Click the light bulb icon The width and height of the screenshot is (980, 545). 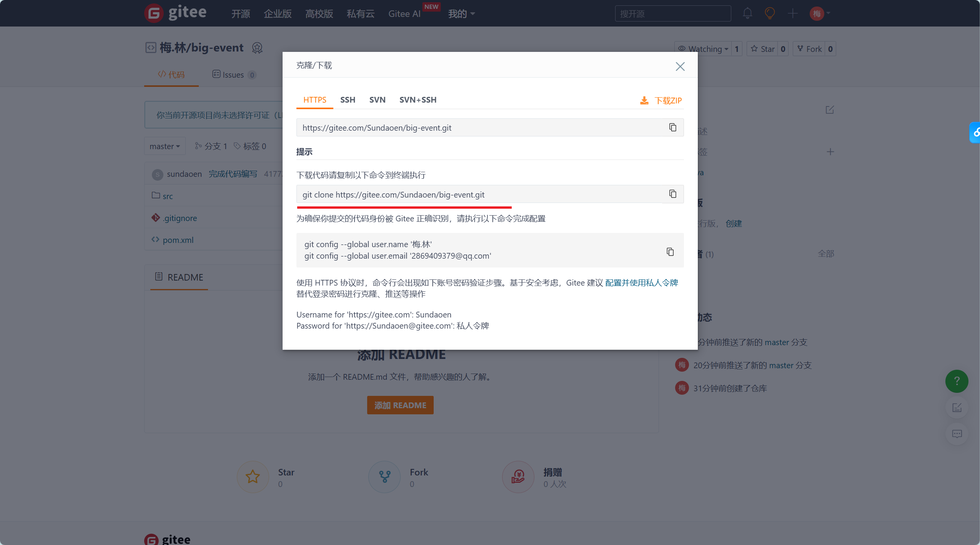pos(770,13)
